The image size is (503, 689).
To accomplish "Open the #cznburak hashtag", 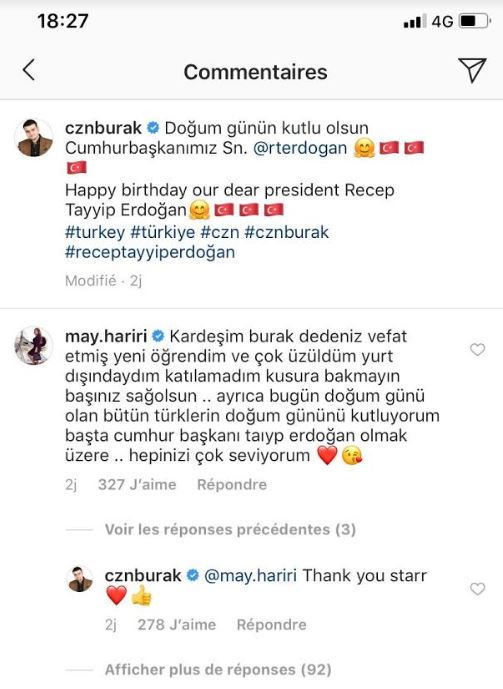I will [x=286, y=232].
